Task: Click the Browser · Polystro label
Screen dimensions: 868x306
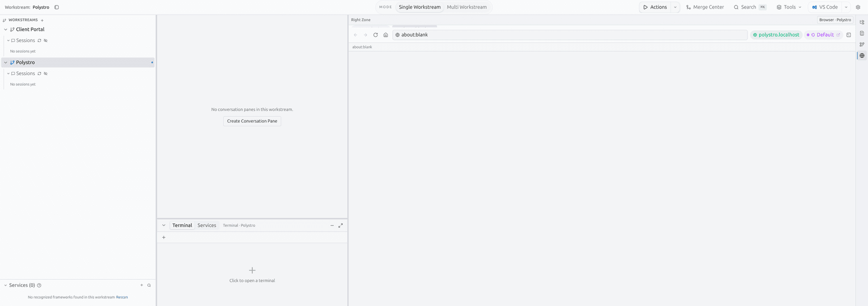Action: click(835, 20)
